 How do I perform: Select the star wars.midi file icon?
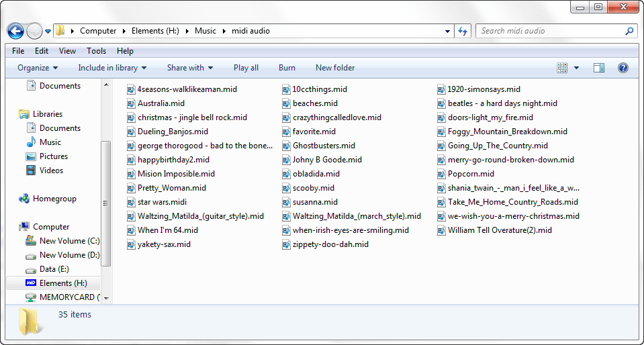click(131, 202)
